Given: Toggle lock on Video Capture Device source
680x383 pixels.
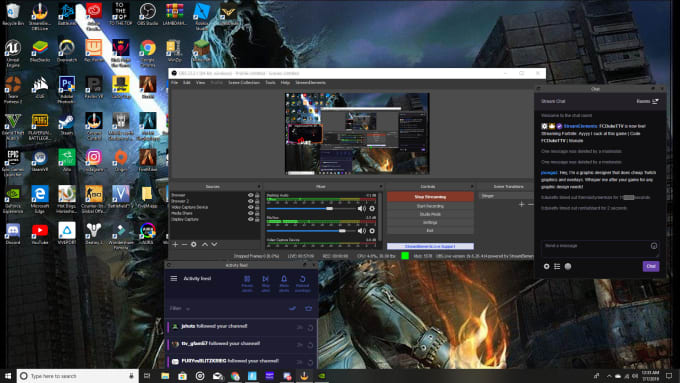Looking at the screenshot, I should point(257,207).
